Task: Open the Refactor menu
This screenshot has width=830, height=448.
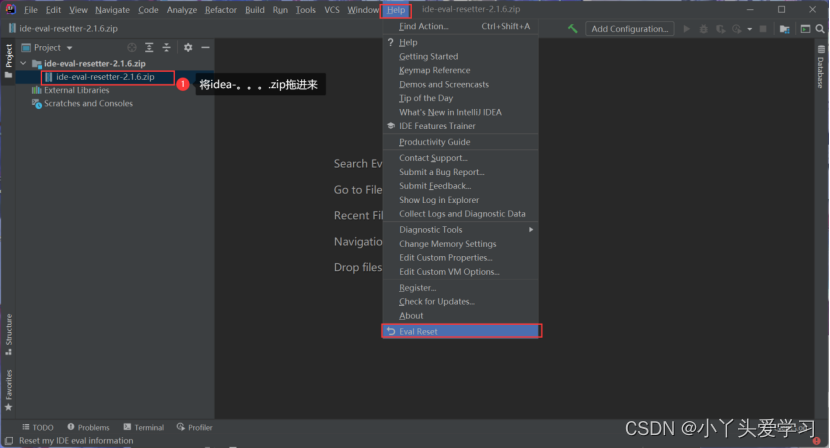Action: (x=221, y=10)
